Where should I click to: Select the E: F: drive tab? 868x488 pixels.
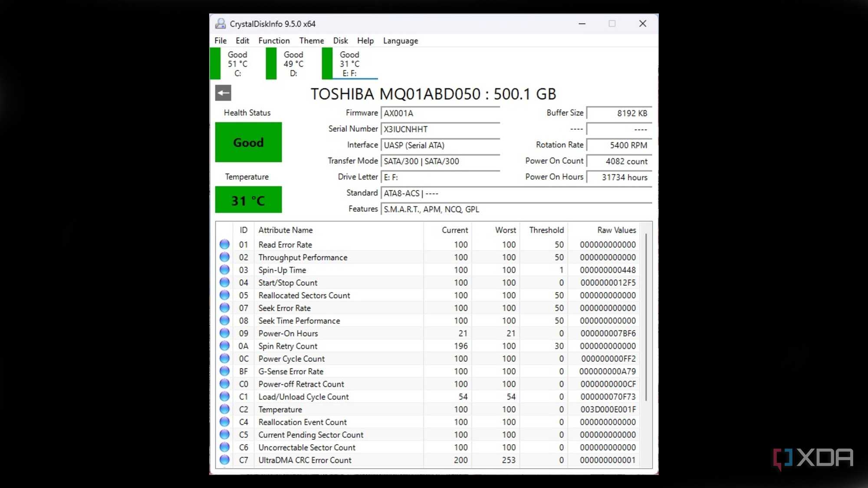coord(349,64)
